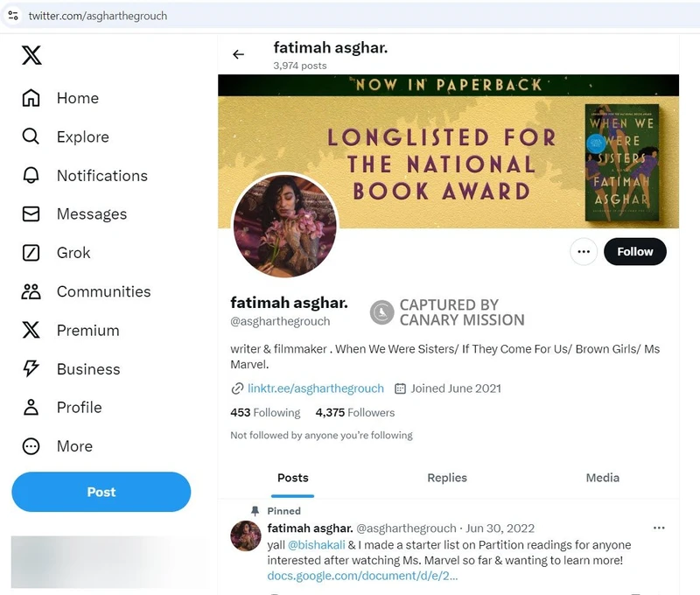Switch to the Media tab
Image resolution: width=700 pixels, height=595 pixels.
coord(602,478)
